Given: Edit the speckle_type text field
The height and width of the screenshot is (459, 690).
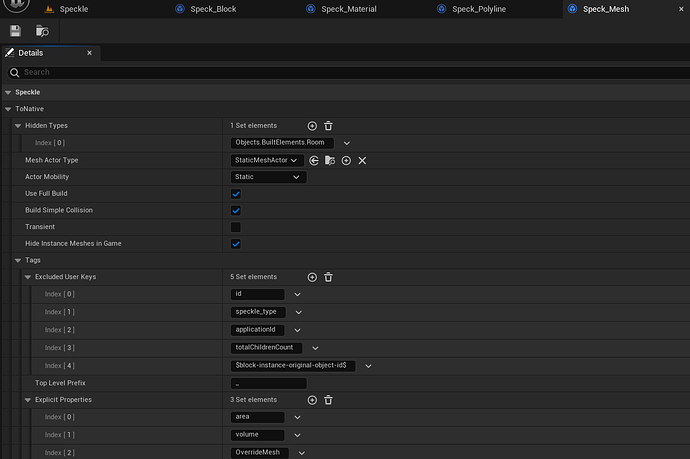Looking at the screenshot, I should [258, 312].
